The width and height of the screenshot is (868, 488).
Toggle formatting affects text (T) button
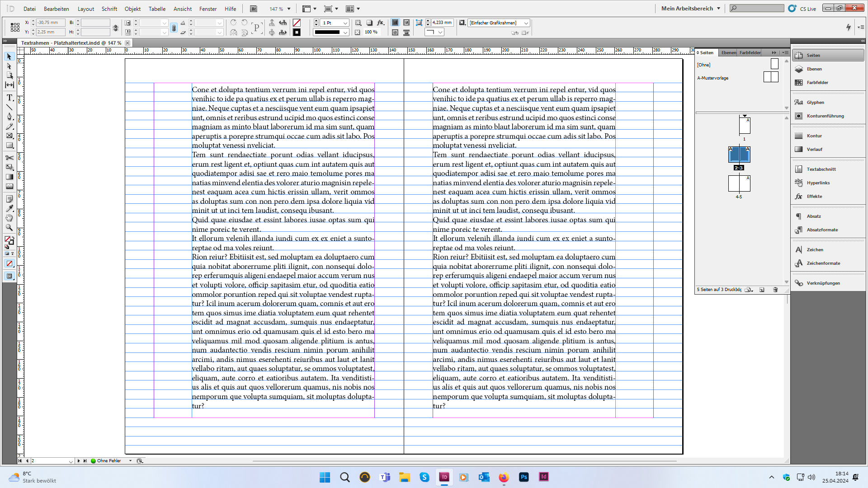(x=12, y=254)
